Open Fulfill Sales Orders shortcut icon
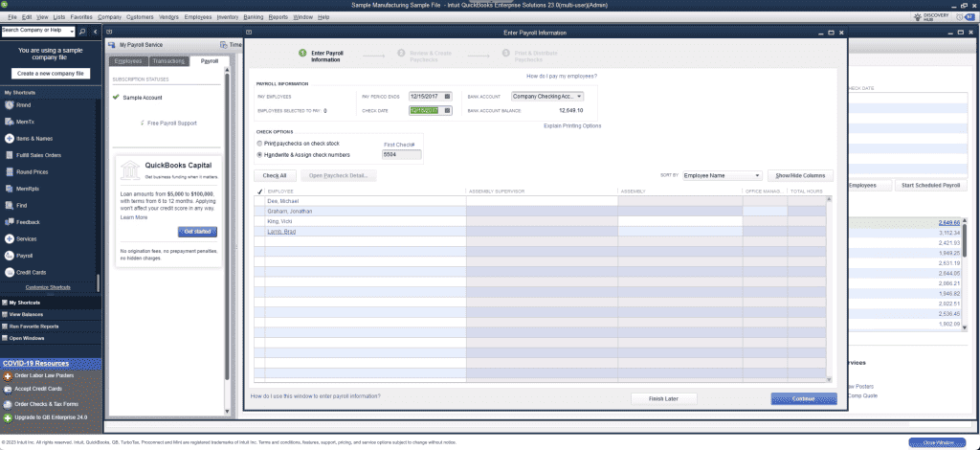The height and width of the screenshot is (450, 980). pos(10,155)
